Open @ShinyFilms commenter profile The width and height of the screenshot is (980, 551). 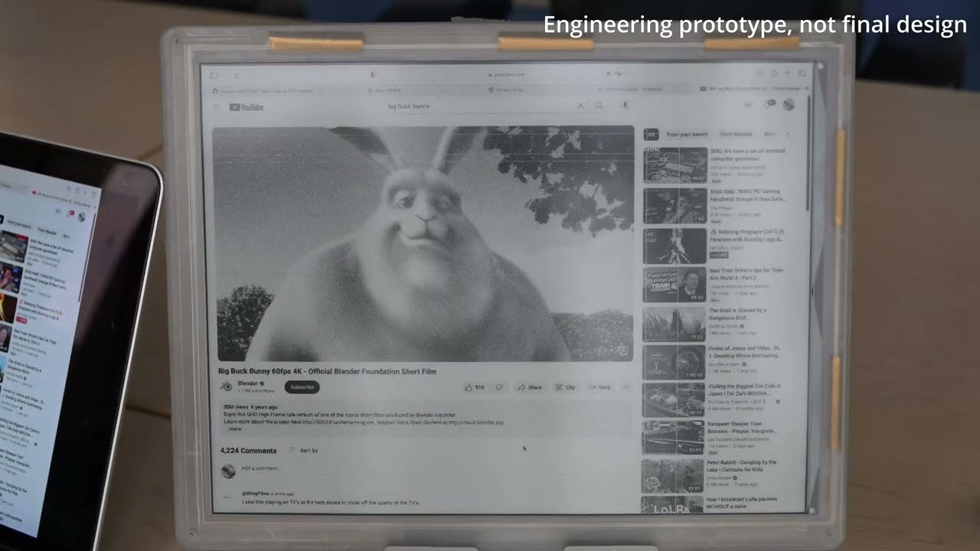coord(255,494)
